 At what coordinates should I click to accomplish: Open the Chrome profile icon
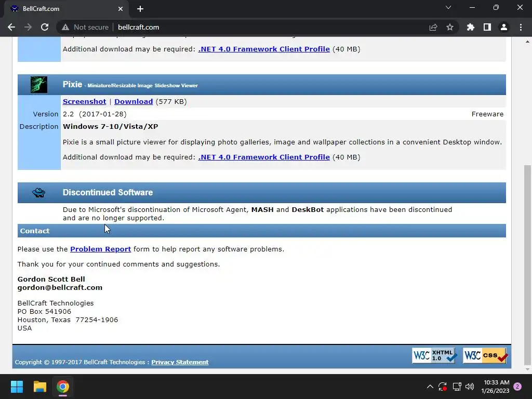click(x=504, y=27)
